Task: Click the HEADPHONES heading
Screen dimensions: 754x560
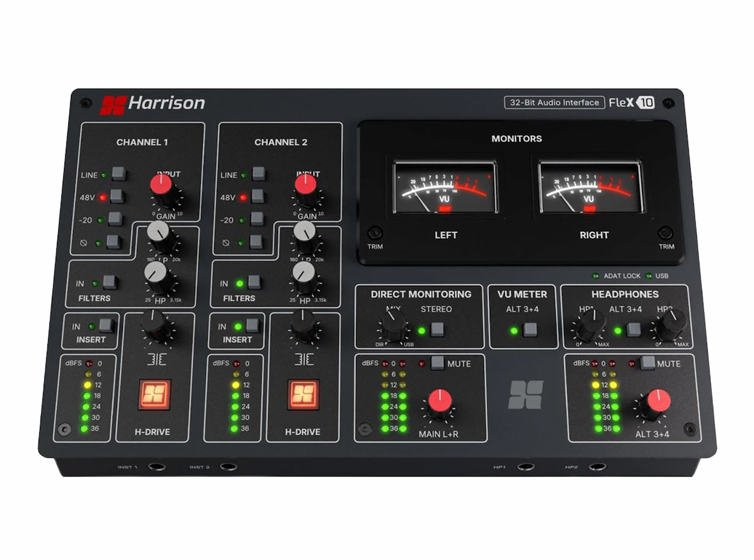Action: coord(625,294)
